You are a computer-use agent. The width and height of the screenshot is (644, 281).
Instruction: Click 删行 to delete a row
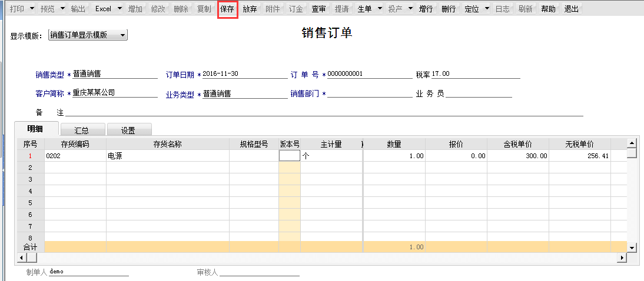tap(449, 9)
